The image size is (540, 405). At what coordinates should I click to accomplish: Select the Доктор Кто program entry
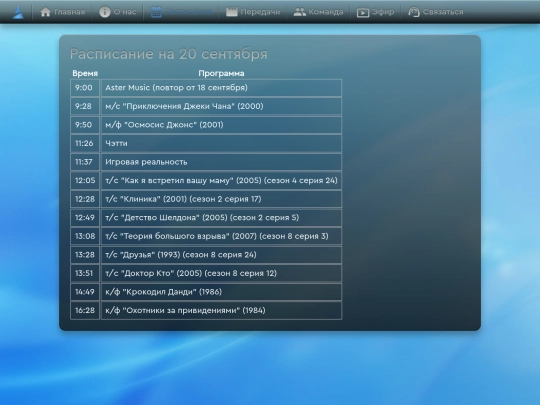(x=221, y=274)
